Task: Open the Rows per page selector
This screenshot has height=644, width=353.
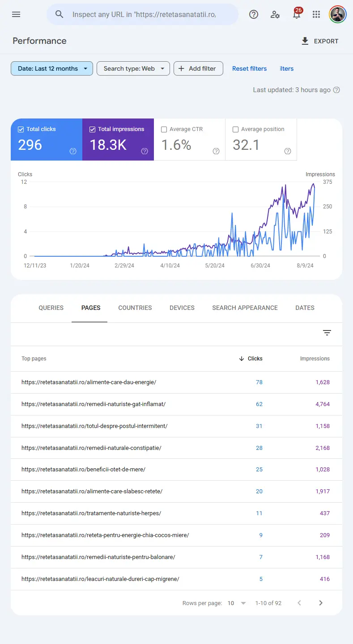Action: tap(236, 603)
